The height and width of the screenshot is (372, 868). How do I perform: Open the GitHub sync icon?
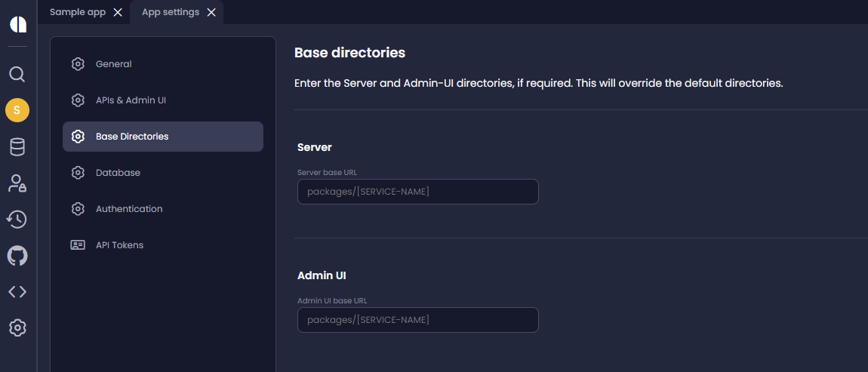click(x=17, y=256)
